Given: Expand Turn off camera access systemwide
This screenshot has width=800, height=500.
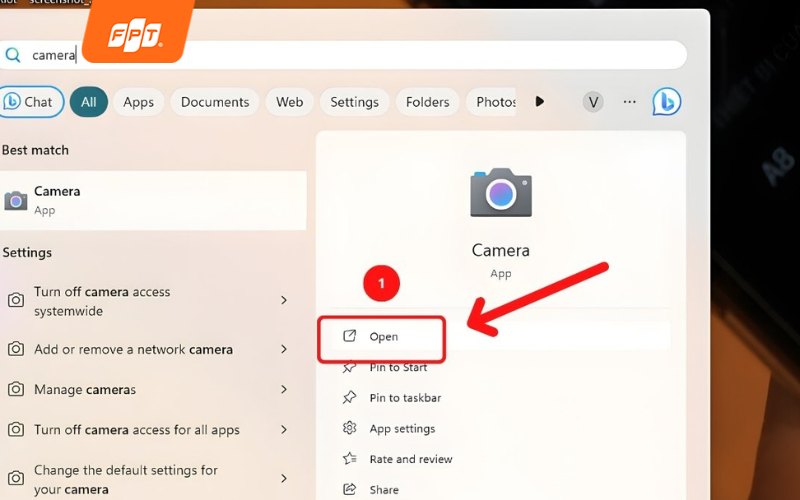Looking at the screenshot, I should tap(284, 301).
